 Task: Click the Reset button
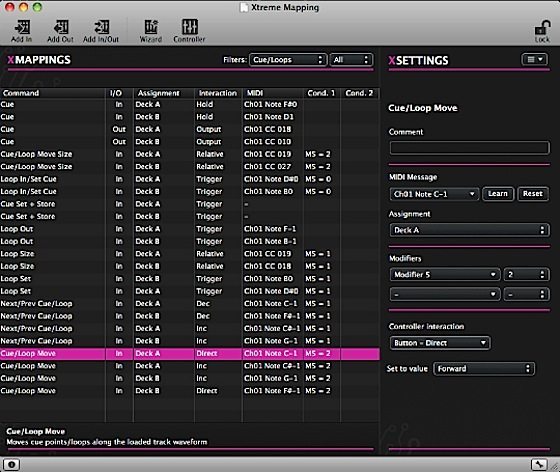532,194
